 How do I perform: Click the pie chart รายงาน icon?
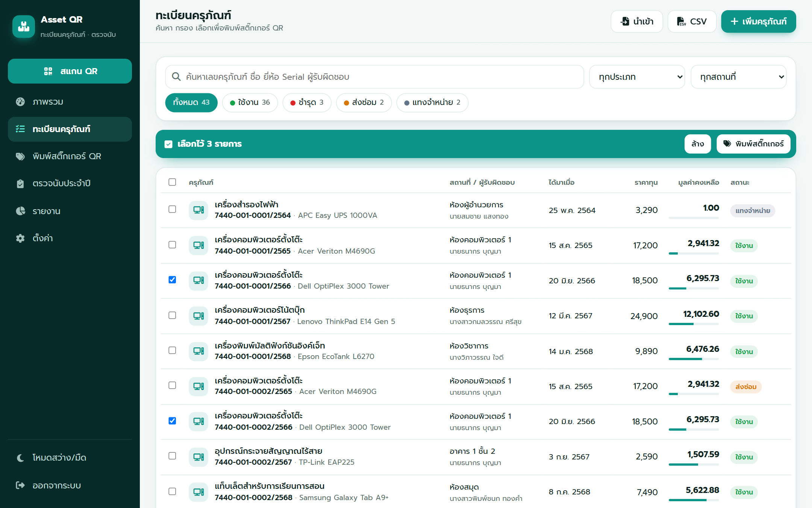coord(20,211)
